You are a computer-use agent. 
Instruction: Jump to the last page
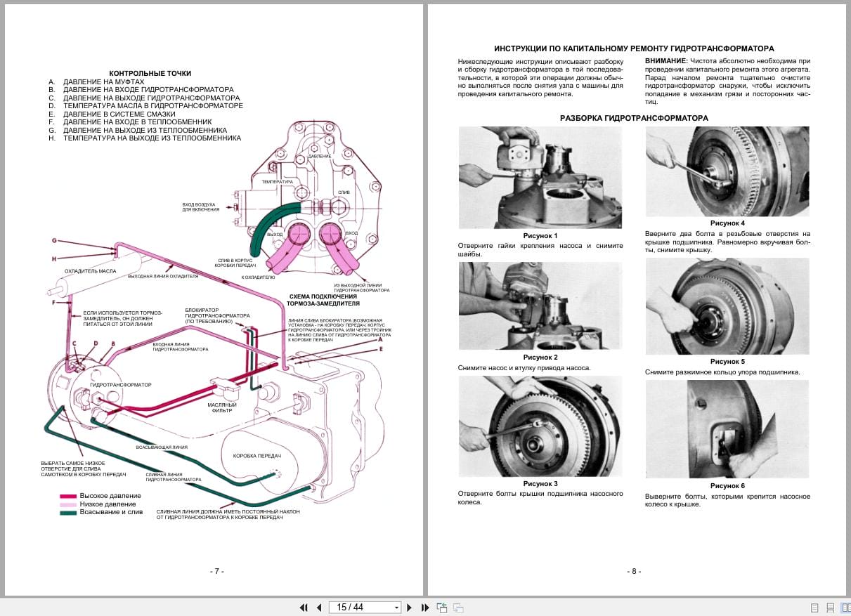(424, 607)
